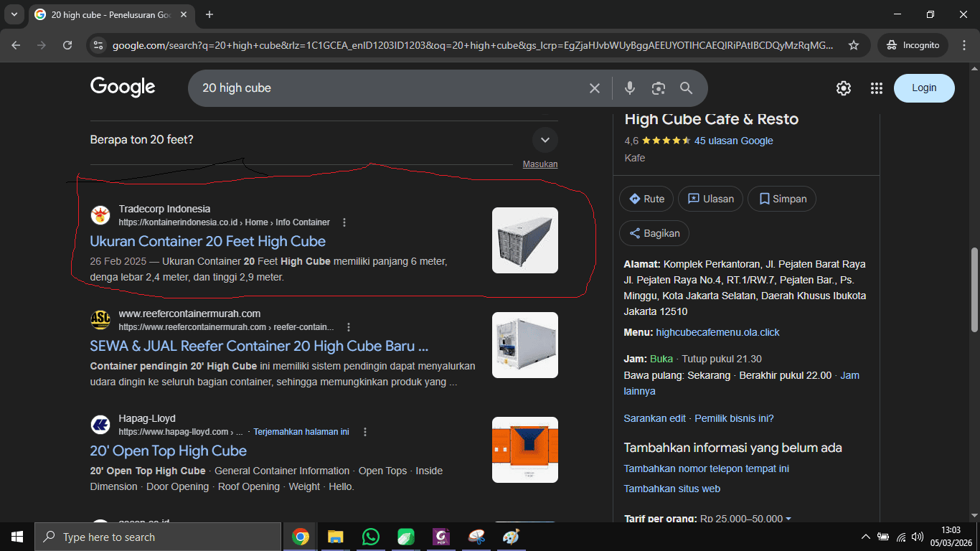Open the '45 ulasan Google' reviews link

[x=734, y=141]
